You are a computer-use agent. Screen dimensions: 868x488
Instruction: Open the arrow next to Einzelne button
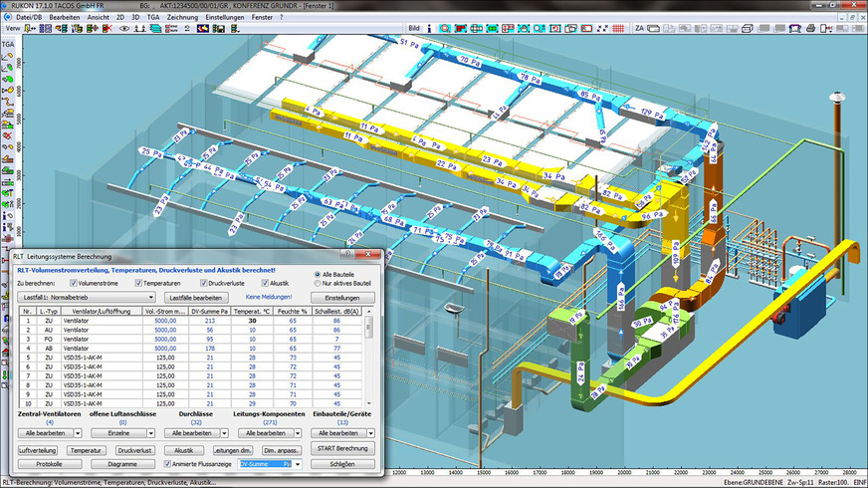pos(149,433)
